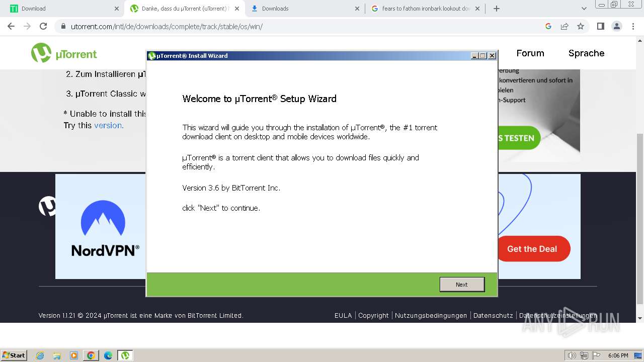Close the Downloads tab
Screen dimensions: 644x362
(357, 9)
